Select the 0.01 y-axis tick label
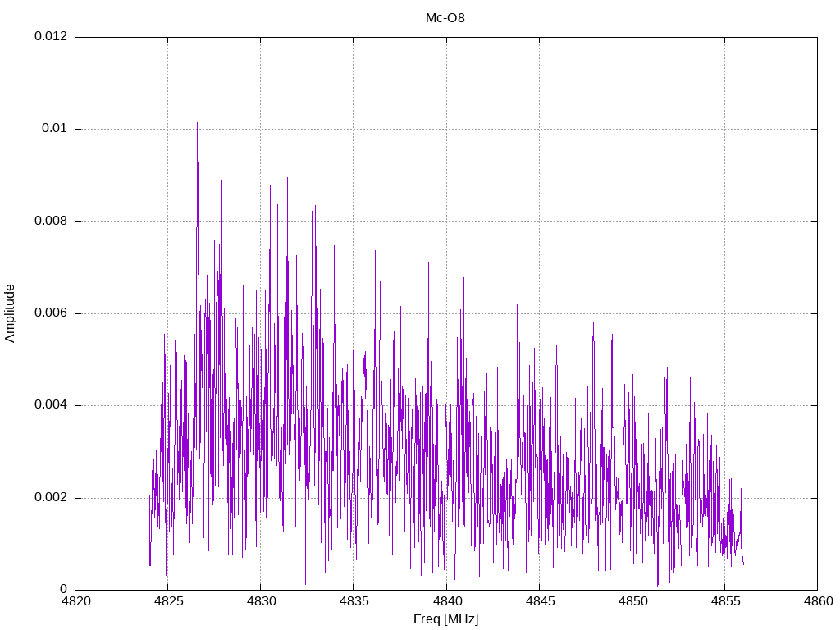 tap(55, 129)
